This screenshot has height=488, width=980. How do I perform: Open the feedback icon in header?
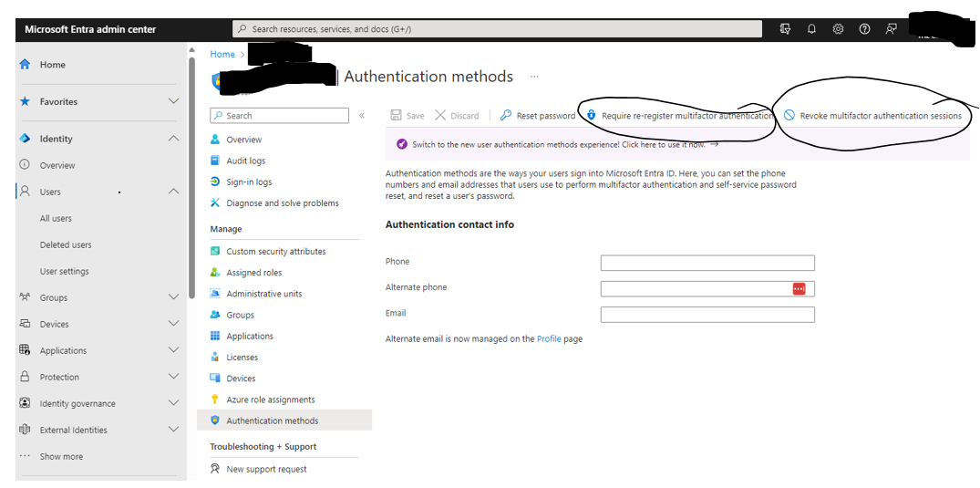[892, 29]
